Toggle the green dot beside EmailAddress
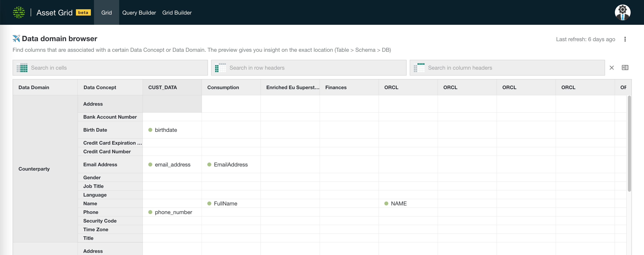Screen dimensions: 644x255 click(x=209, y=164)
